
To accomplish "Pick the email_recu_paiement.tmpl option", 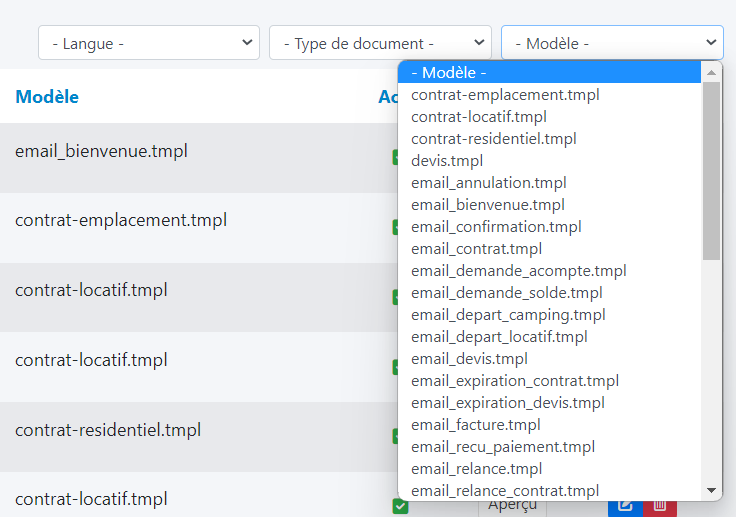I will pos(503,447).
